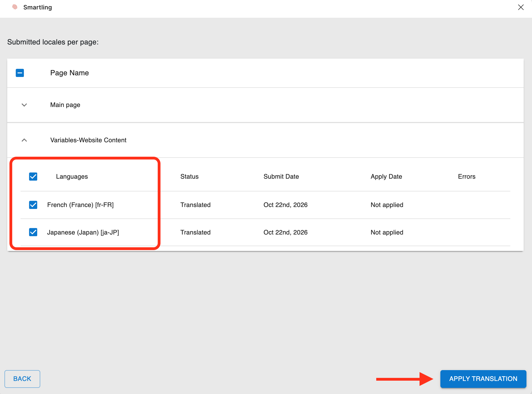This screenshot has width=532, height=394.
Task: Click the Status column header
Action: point(189,176)
